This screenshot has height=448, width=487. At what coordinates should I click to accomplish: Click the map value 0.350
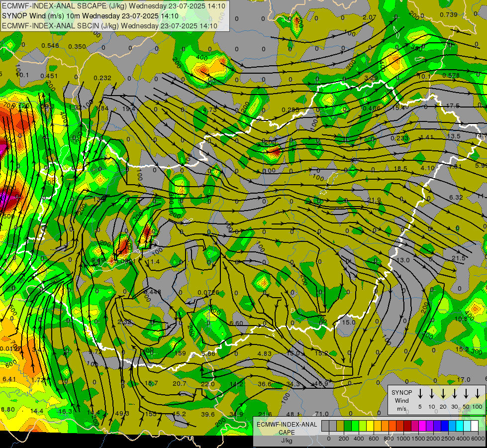point(77,47)
